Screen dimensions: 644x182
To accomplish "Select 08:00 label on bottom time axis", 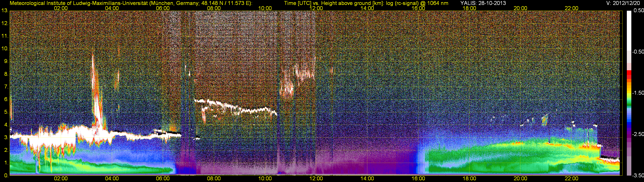I will [x=214, y=179].
